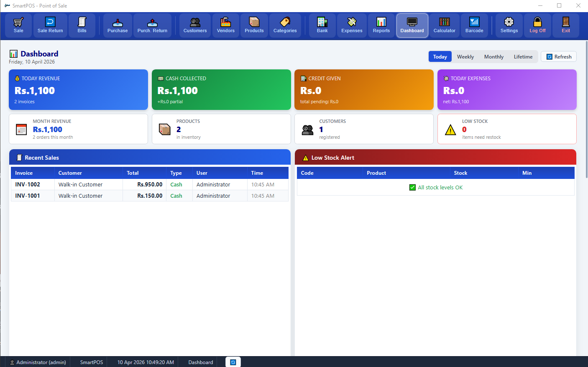Sort recent sales by Total column
Viewport: 588px width, 367px height.
coord(133,173)
